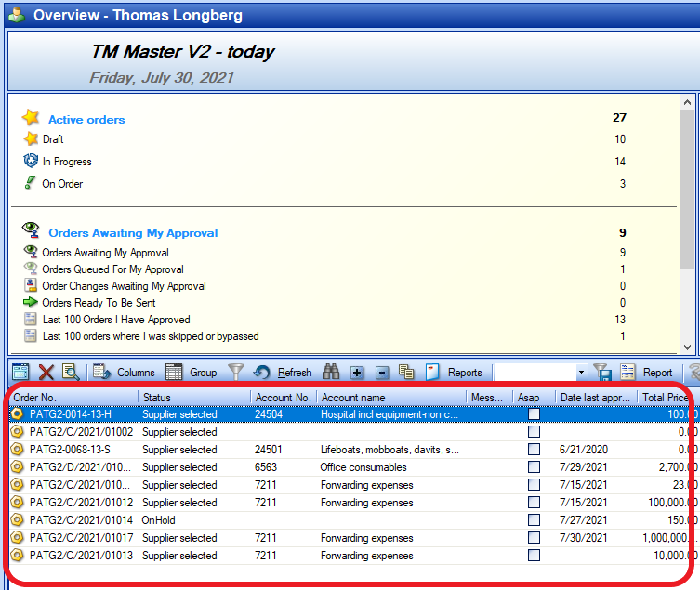The width and height of the screenshot is (700, 590).
Task: Click order icon beside PATG2/C/2021/01012
Action: (x=17, y=502)
